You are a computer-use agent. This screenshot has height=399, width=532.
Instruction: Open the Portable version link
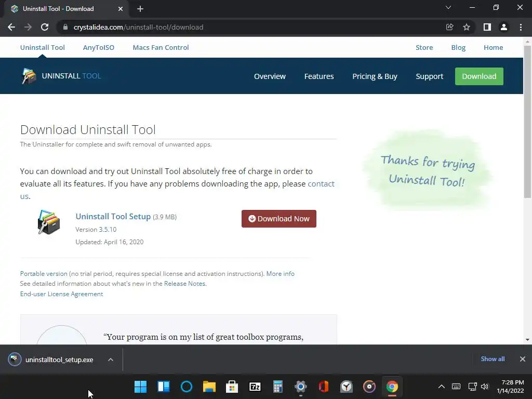44,273
